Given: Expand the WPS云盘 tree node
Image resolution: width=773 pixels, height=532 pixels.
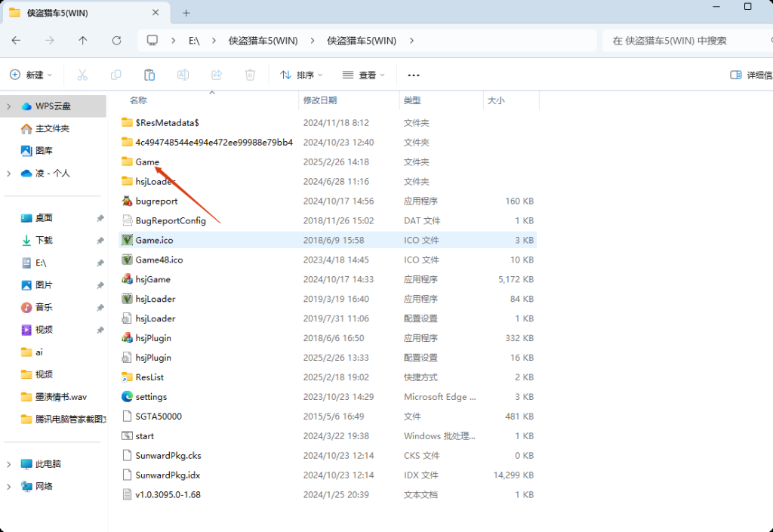Looking at the screenshot, I should (9, 106).
